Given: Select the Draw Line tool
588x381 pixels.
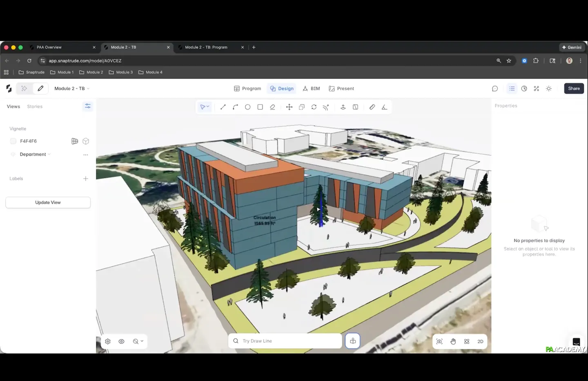Looking at the screenshot, I should 223,107.
